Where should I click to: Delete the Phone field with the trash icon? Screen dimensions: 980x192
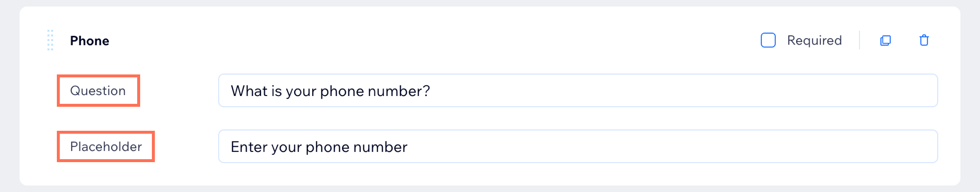[924, 40]
